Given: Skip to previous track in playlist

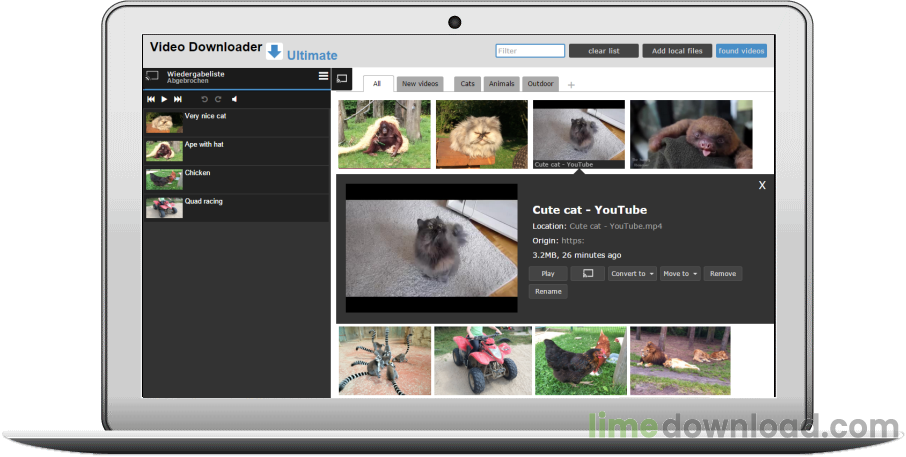Looking at the screenshot, I should [151, 99].
